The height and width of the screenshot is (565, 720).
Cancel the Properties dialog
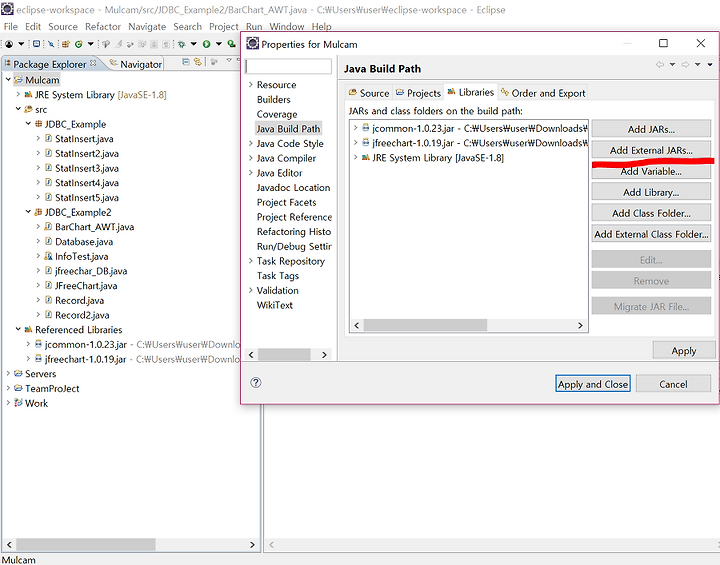click(673, 384)
